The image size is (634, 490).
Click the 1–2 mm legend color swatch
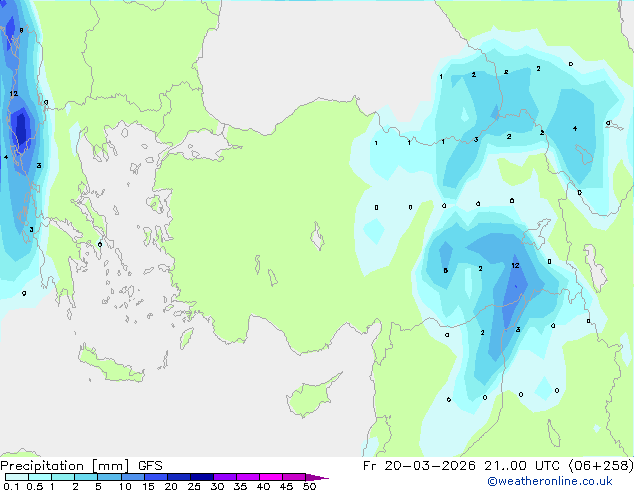click(63, 477)
